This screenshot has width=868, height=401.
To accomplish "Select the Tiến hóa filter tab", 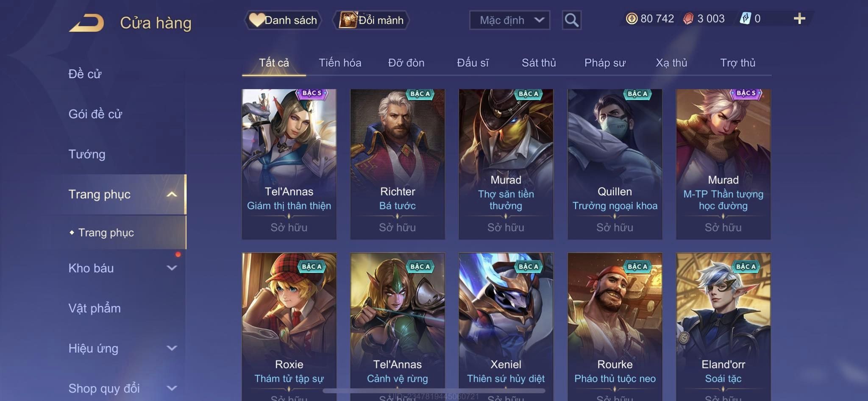I will [x=340, y=63].
